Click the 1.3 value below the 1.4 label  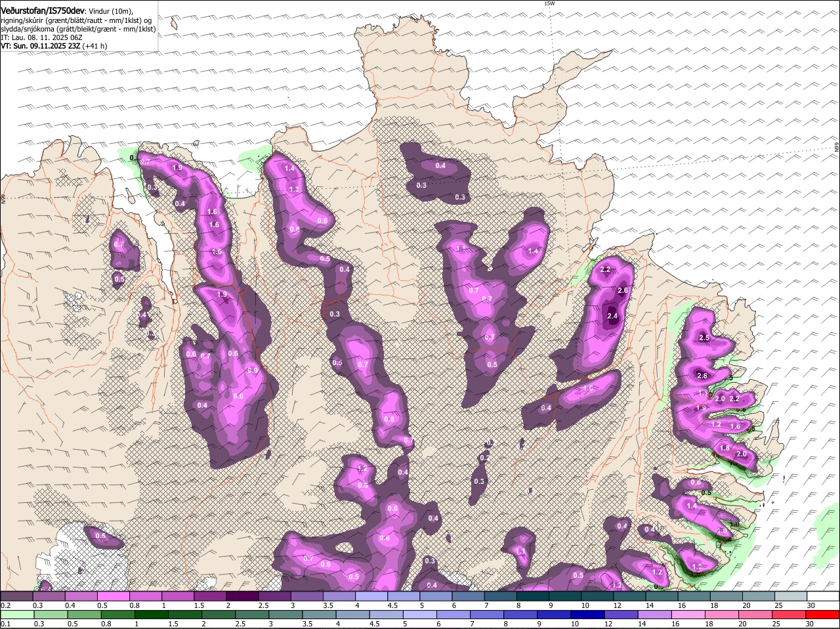[294, 189]
